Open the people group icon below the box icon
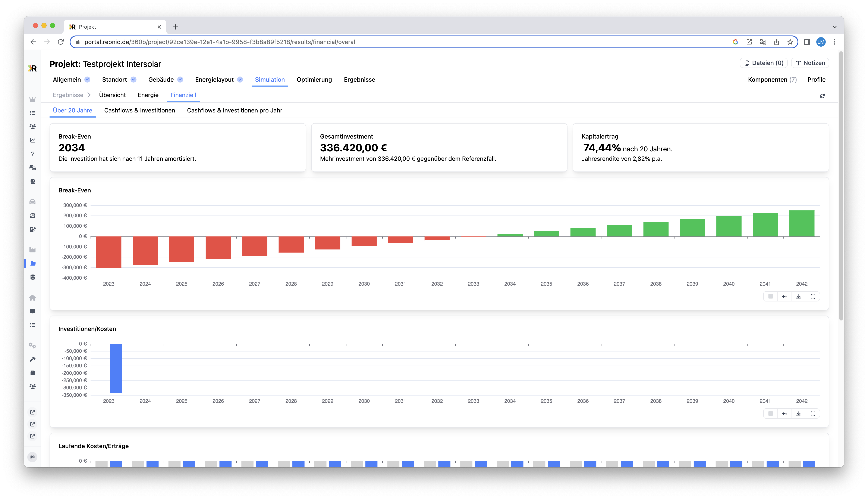 point(32,387)
